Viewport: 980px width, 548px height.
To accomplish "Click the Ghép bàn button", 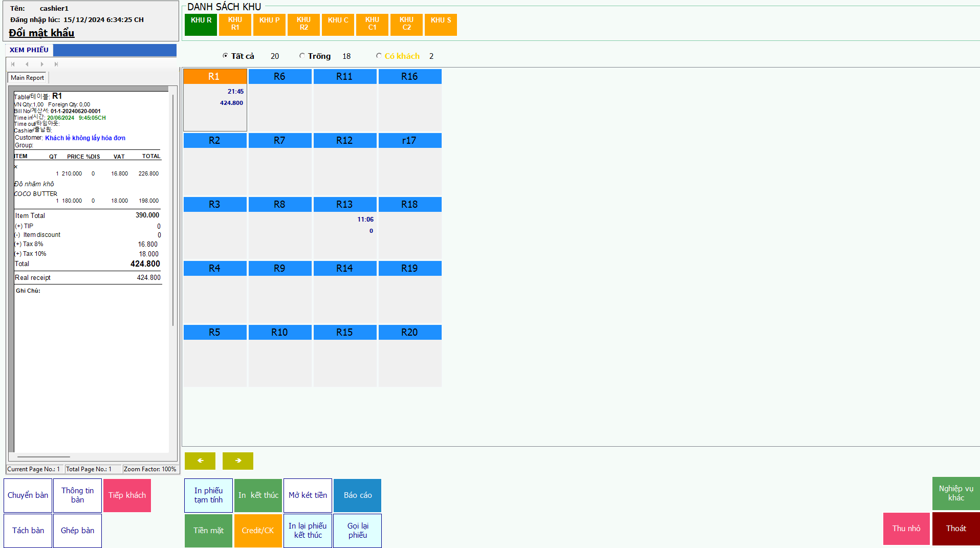I will click(77, 531).
